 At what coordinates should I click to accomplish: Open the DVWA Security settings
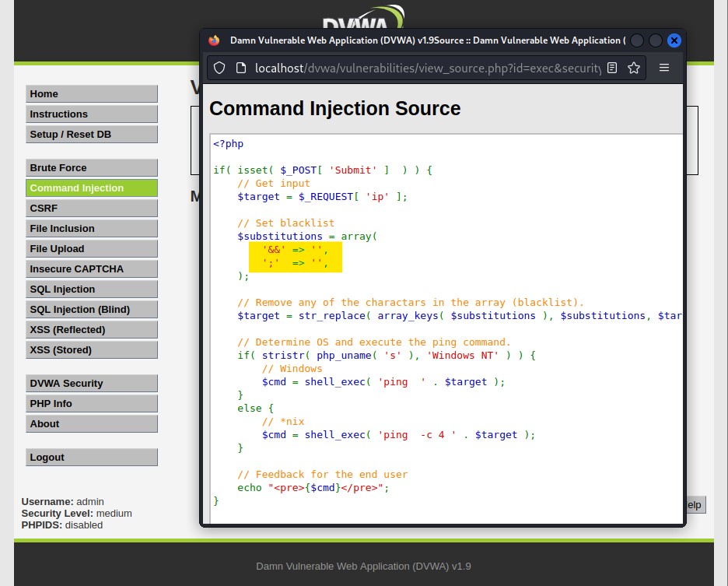pos(92,384)
